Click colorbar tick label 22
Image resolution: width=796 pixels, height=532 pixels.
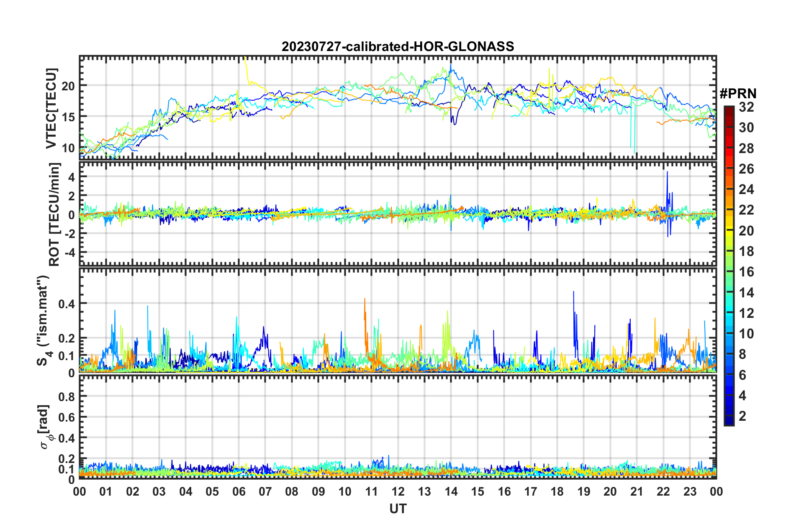(x=746, y=210)
